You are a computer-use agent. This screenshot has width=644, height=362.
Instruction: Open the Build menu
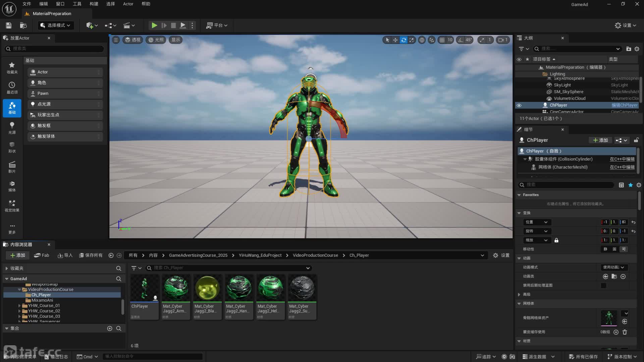coord(94,4)
